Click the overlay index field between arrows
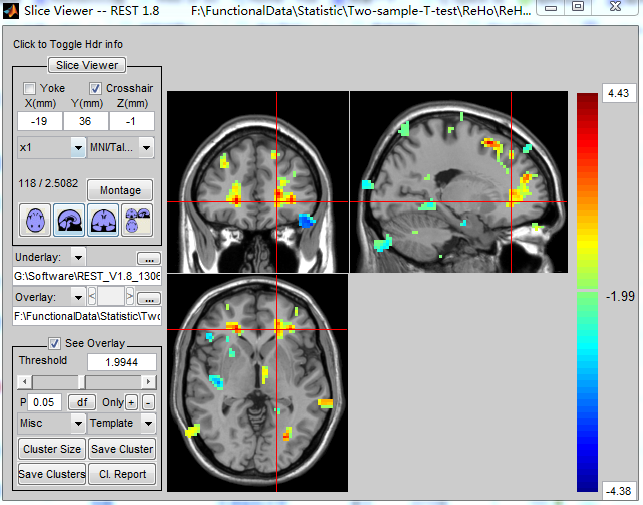 click(111, 296)
